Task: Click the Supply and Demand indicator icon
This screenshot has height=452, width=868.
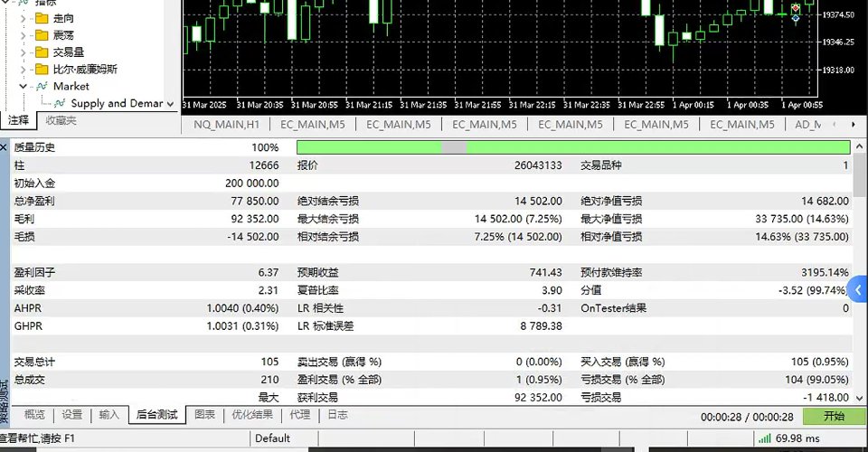Action: click(60, 103)
